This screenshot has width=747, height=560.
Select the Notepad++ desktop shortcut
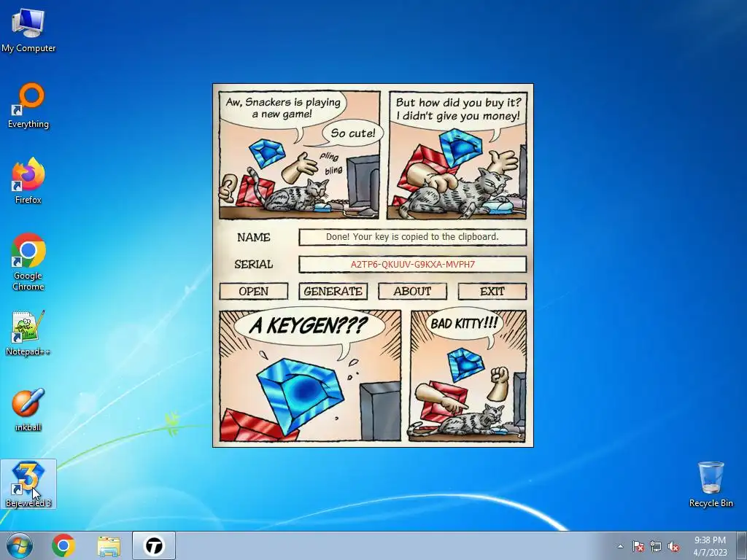point(28,333)
